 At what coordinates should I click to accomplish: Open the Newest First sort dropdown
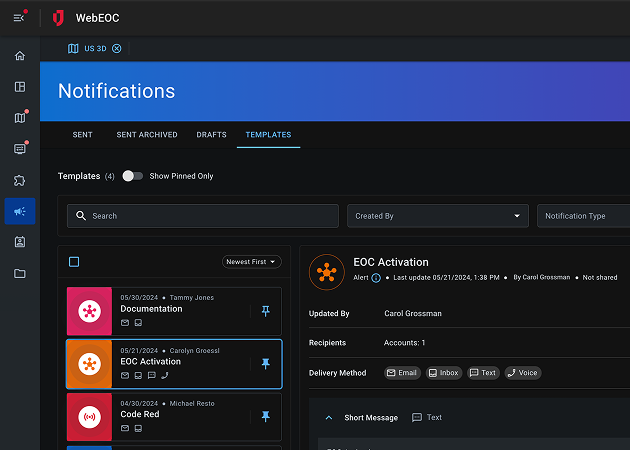point(252,262)
